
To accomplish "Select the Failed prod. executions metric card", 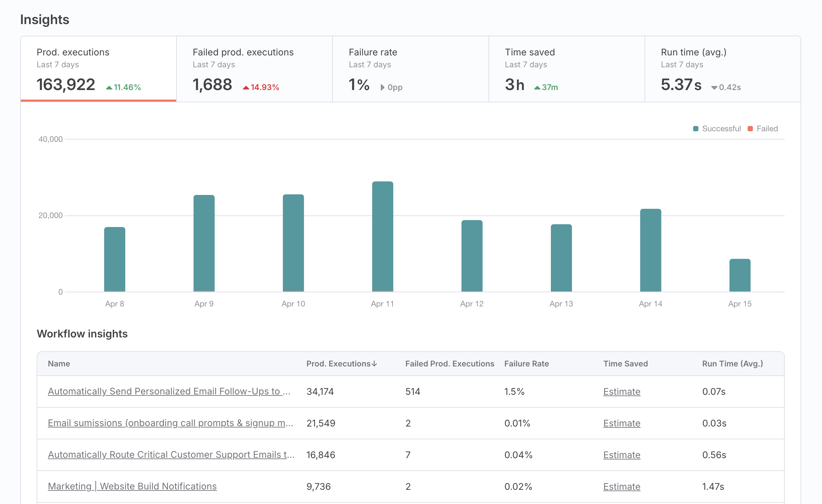I will click(254, 68).
